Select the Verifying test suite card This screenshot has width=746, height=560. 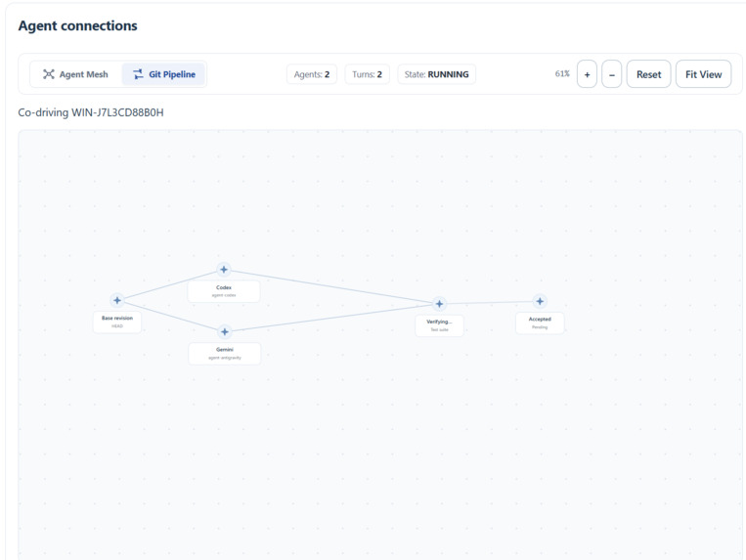click(x=439, y=325)
